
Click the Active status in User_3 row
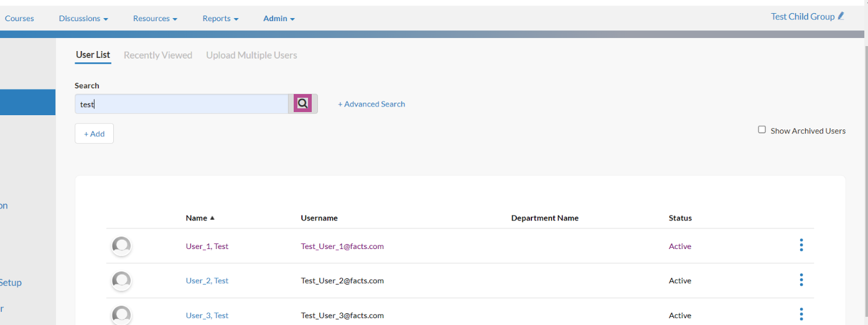pos(680,316)
